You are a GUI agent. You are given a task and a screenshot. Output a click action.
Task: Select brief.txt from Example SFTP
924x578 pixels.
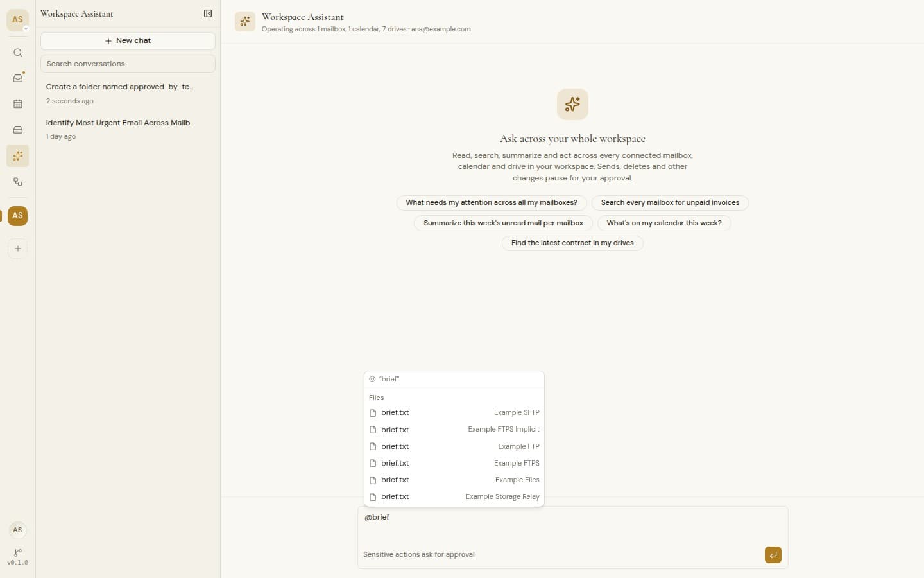pos(454,413)
